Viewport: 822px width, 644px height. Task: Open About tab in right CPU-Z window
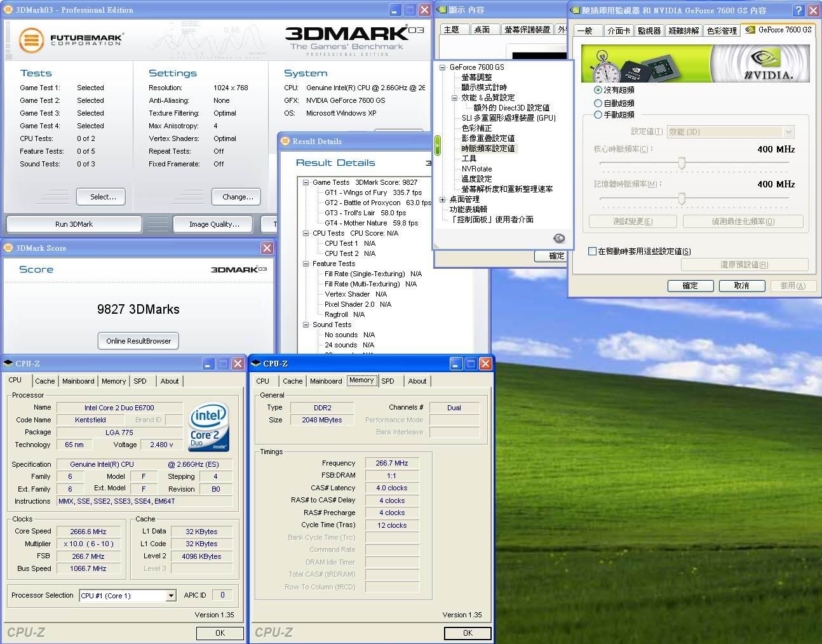click(417, 381)
